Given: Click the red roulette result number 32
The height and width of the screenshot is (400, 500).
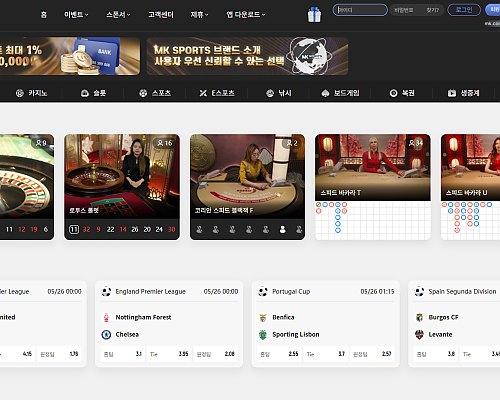Looking at the screenshot, I should [x=87, y=229].
